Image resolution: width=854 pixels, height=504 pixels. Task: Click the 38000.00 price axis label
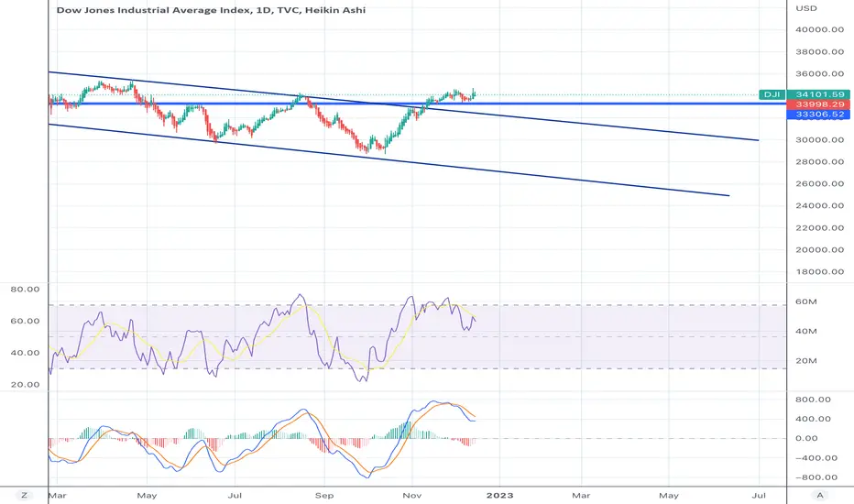(820, 51)
